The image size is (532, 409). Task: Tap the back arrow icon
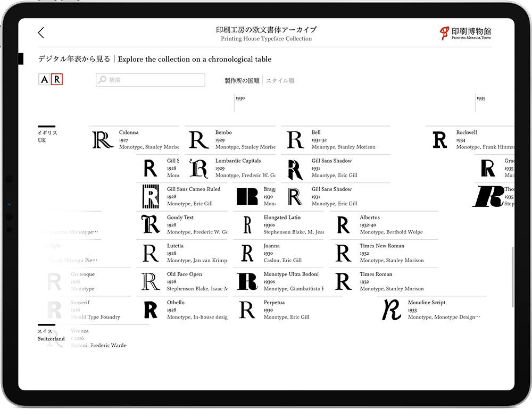click(41, 33)
